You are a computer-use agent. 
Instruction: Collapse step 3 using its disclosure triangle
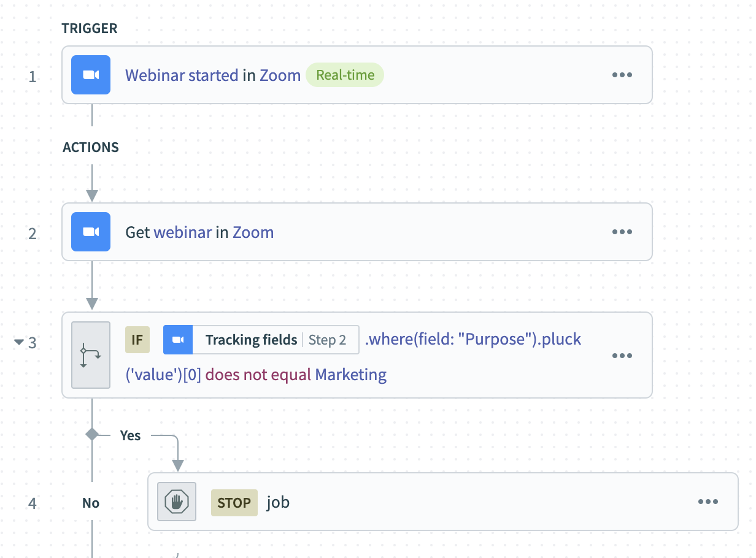[18, 343]
